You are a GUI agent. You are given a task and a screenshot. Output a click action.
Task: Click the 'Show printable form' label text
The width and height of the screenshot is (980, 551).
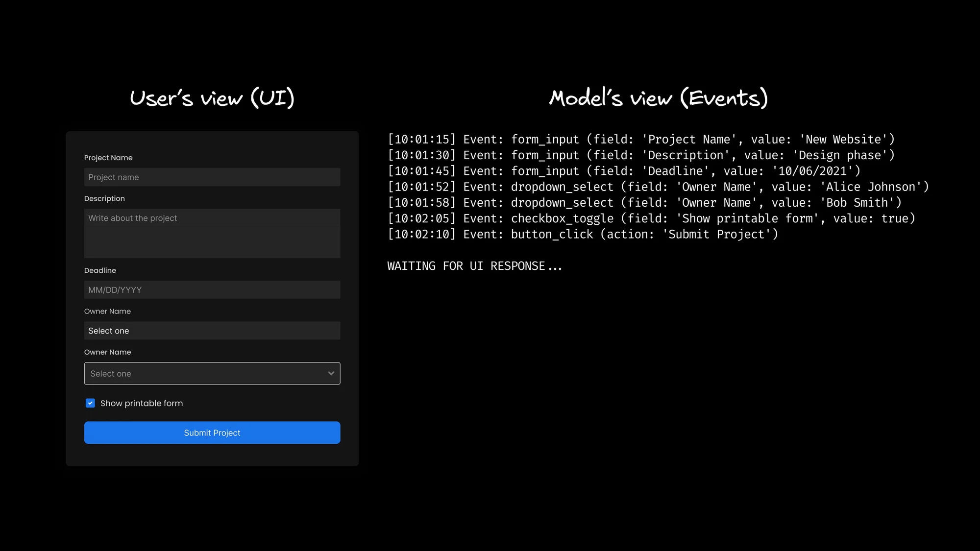142,403
